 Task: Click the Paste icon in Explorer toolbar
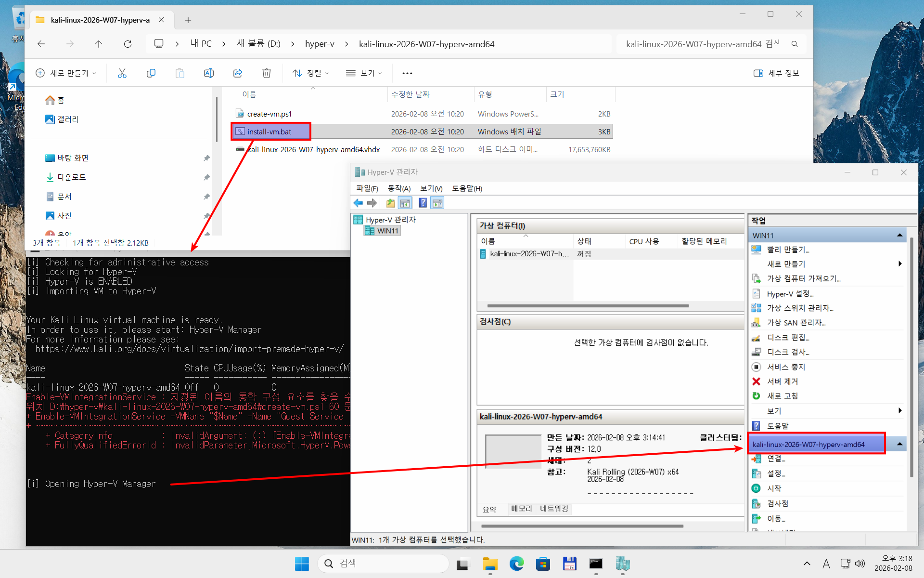[x=180, y=73]
